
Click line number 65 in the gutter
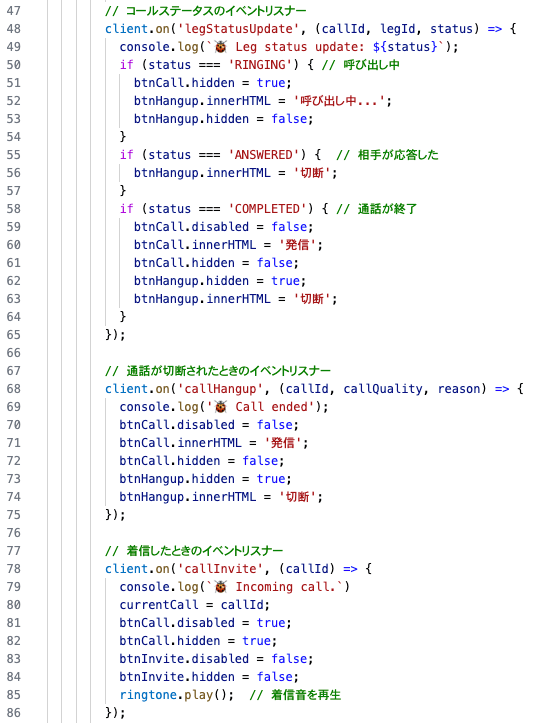(x=14, y=334)
